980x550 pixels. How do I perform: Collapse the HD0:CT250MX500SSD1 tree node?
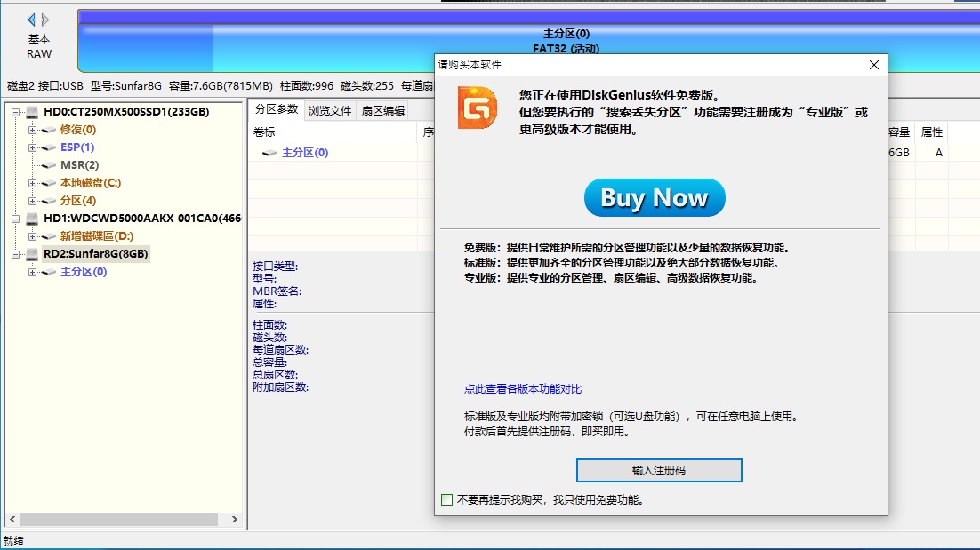16,112
